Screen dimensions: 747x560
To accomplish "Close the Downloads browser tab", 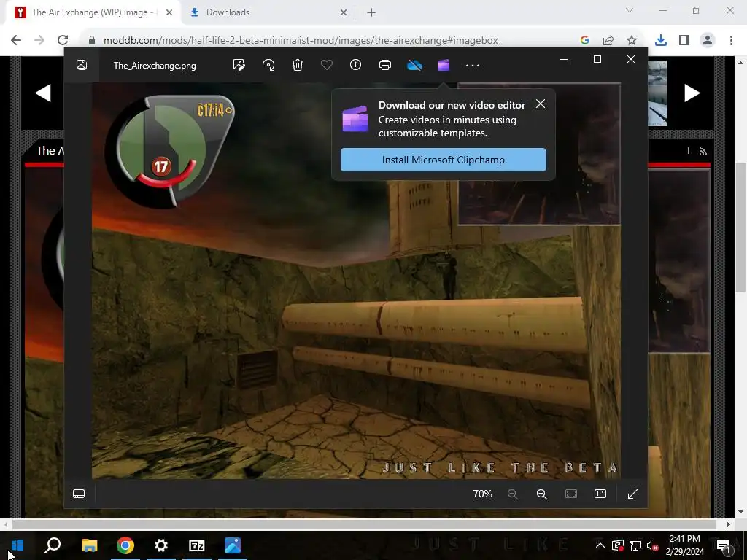I will pyautogui.click(x=344, y=13).
